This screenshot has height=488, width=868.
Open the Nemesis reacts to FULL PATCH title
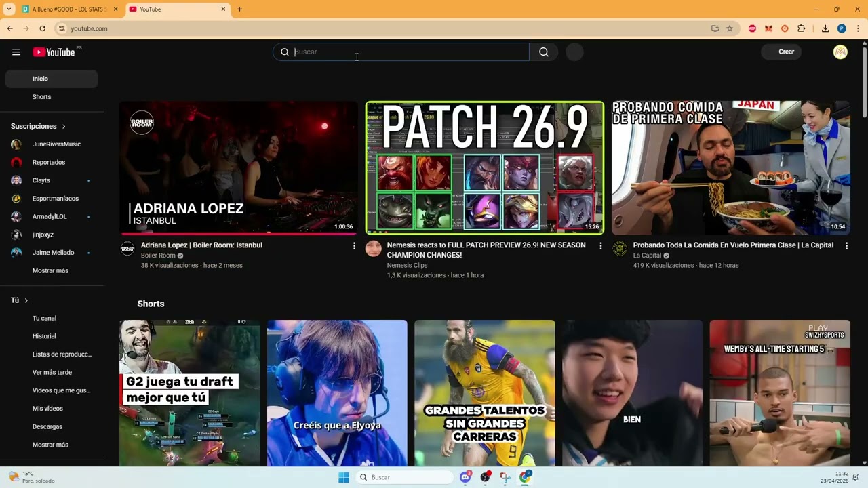pyautogui.click(x=486, y=250)
